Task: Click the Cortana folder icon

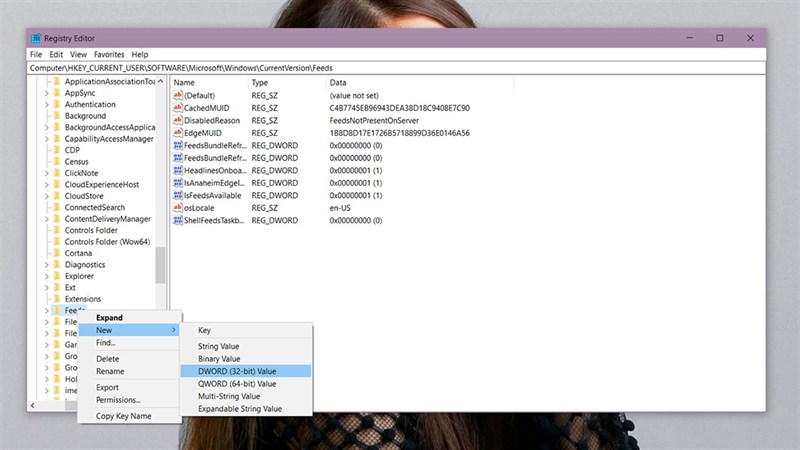Action: coord(57,253)
